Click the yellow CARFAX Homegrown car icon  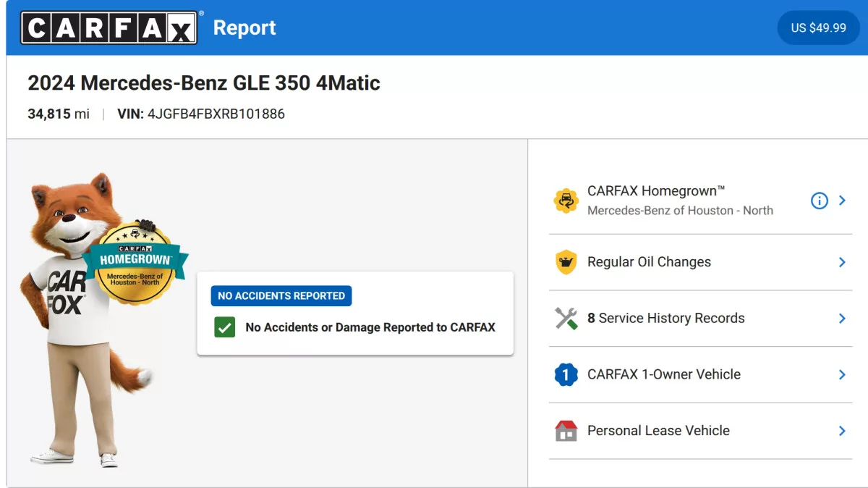(566, 201)
